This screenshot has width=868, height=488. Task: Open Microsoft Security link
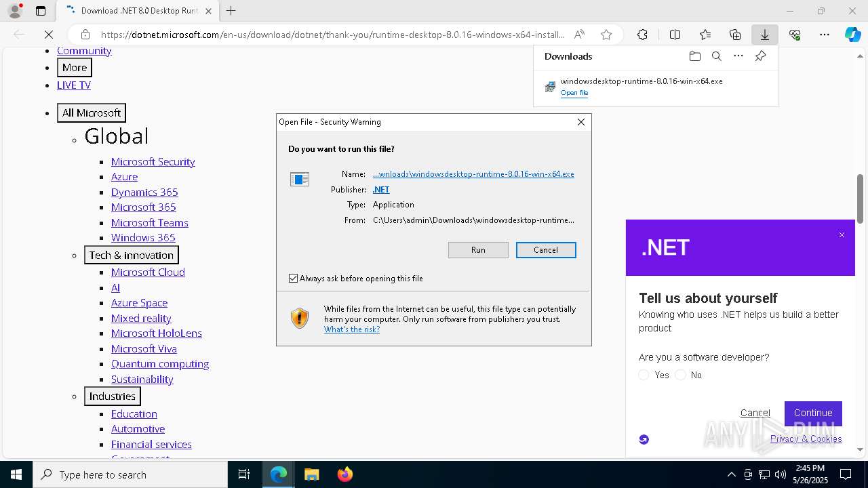(153, 162)
